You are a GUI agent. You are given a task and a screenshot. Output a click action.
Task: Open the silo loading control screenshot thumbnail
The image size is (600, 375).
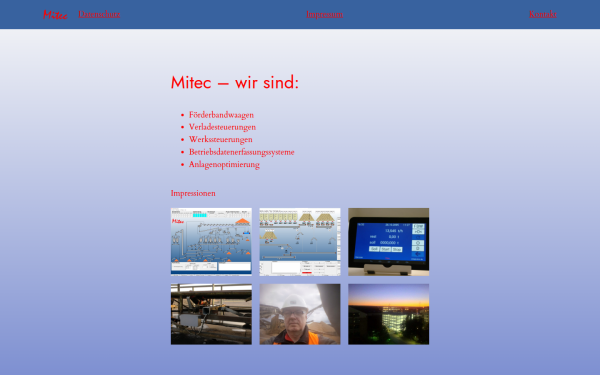click(300, 242)
